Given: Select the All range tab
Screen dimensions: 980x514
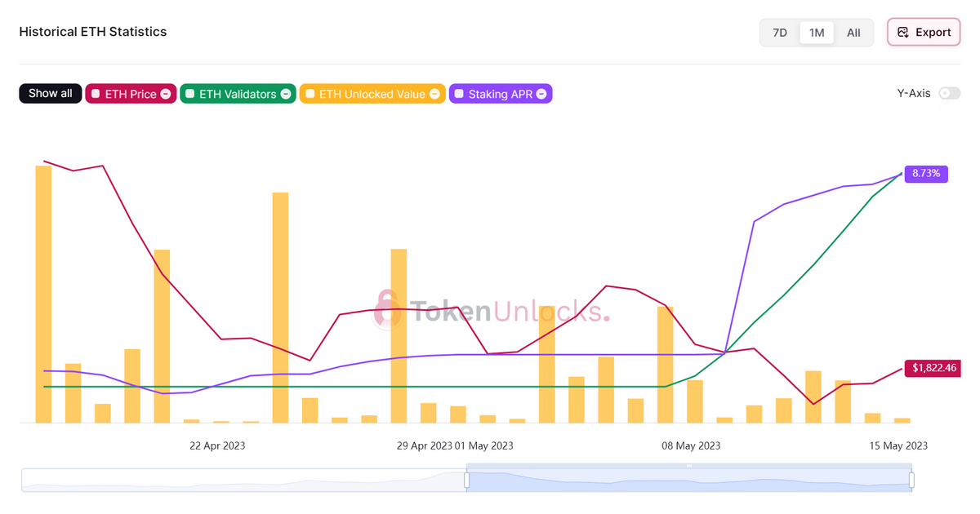Looking at the screenshot, I should 853,33.
